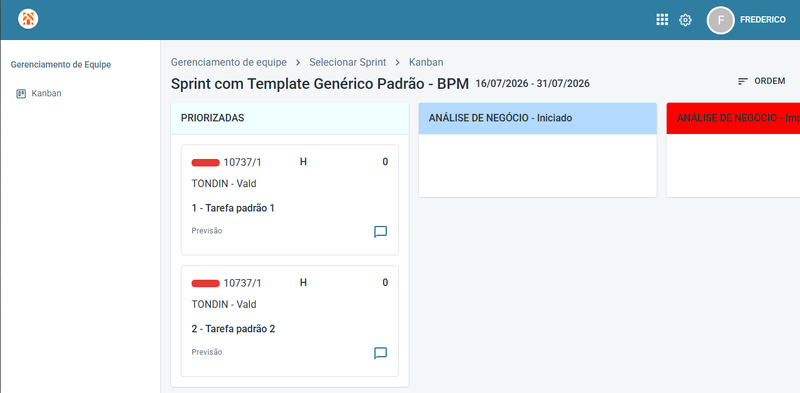Open the '1 - Tarefa padrão 1' card title
Screen dimensions: 800x393
coord(233,208)
